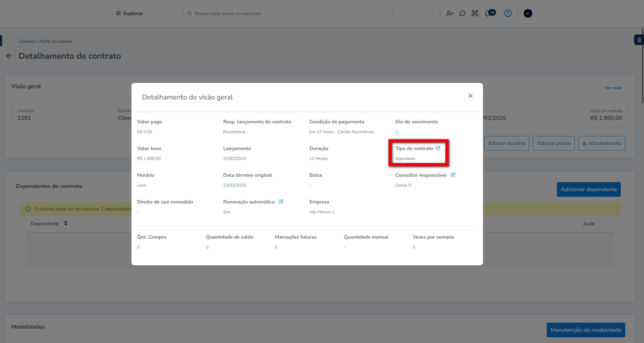Open the QR code scanner icon
The width and height of the screenshot is (644, 343).
[x=475, y=13]
